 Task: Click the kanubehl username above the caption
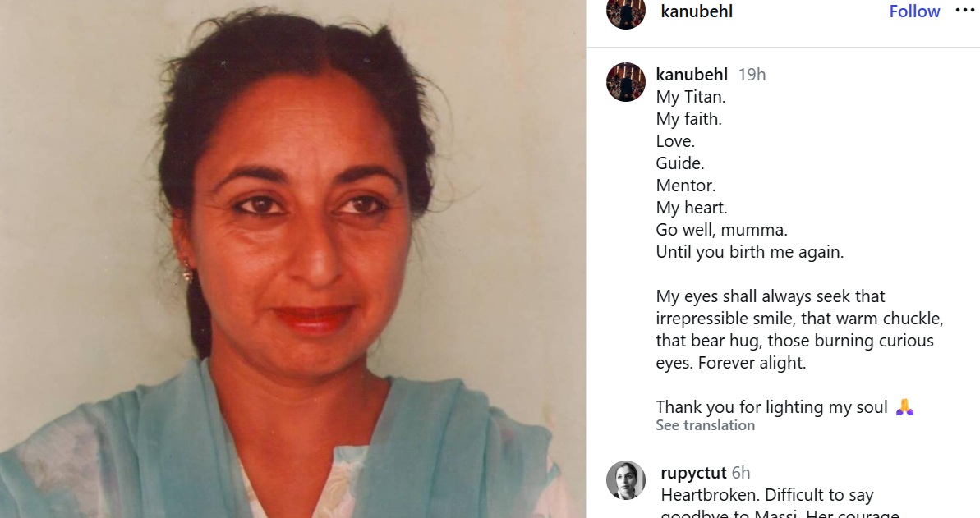[691, 75]
